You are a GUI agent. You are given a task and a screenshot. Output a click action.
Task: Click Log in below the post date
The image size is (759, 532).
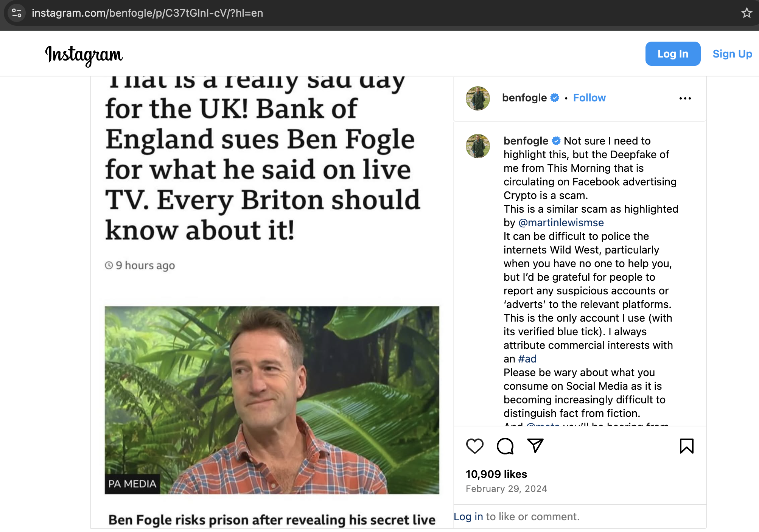click(x=468, y=516)
